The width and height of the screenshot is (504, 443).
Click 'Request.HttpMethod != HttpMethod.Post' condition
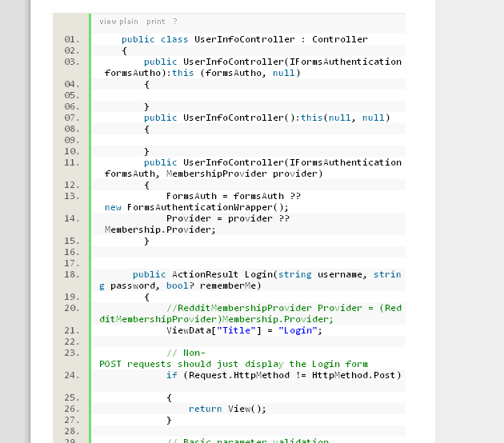click(x=291, y=376)
